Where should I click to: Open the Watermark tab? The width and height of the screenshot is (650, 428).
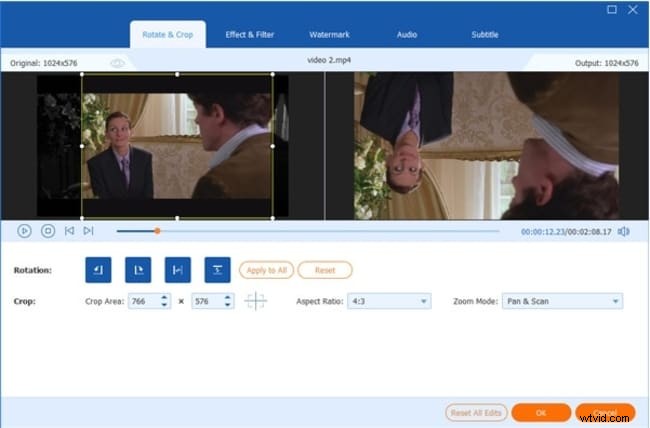click(328, 35)
